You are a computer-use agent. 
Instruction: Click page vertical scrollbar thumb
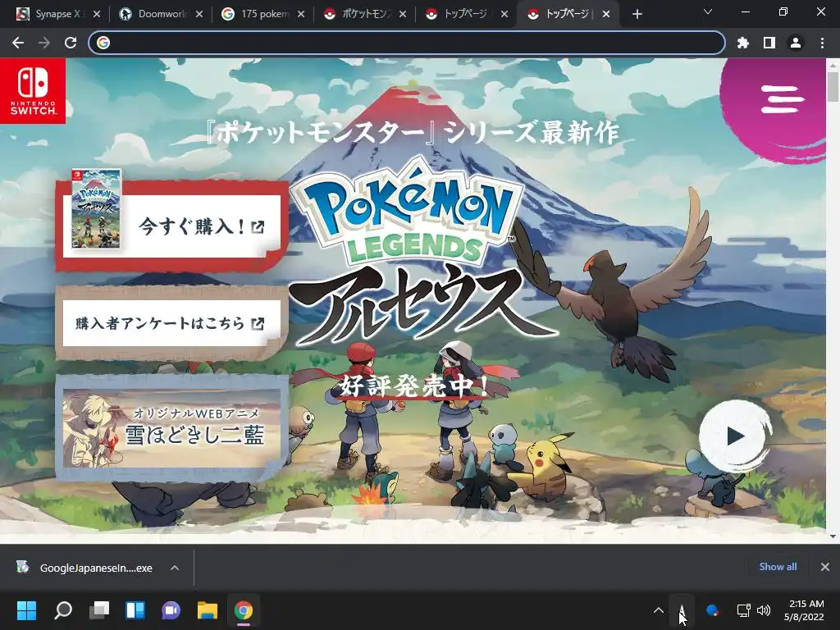click(833, 86)
